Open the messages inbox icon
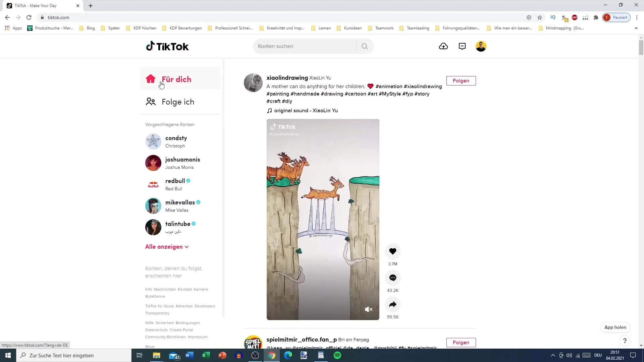The image size is (644, 362). click(462, 46)
